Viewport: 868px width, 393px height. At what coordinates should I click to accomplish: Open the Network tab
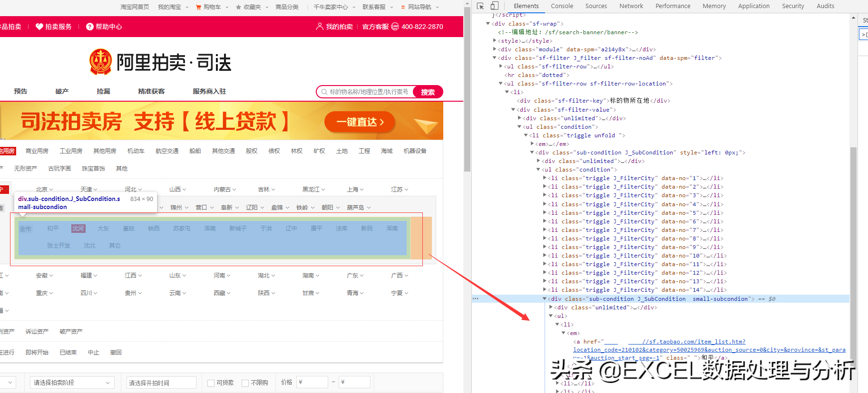pos(631,6)
